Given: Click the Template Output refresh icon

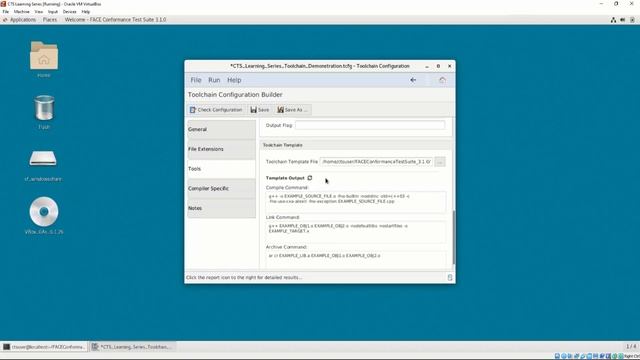Looking at the screenshot, I should [x=310, y=178].
